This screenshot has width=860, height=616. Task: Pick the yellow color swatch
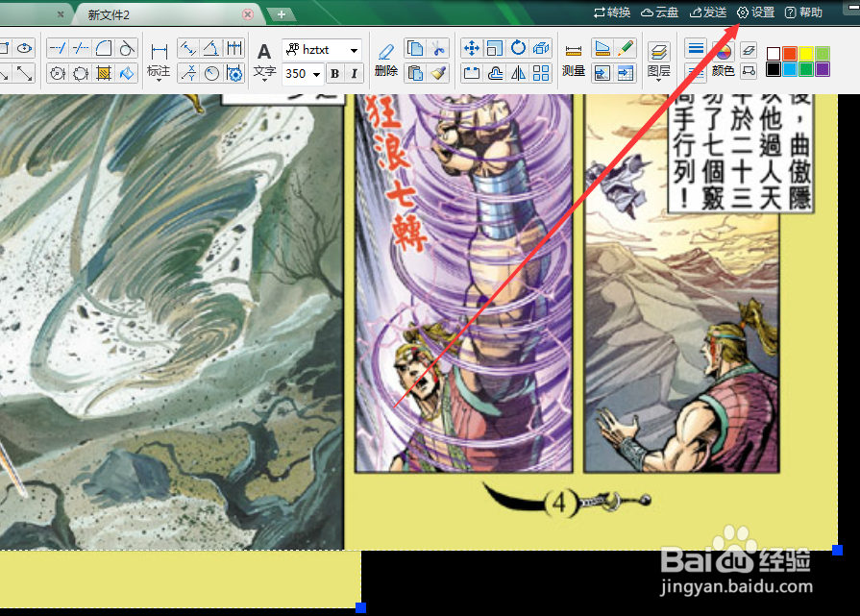click(x=805, y=54)
